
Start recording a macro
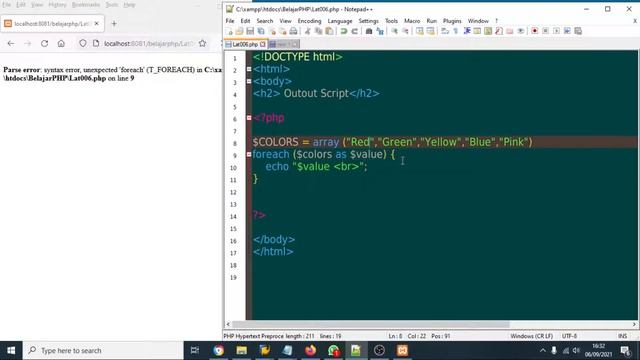pos(535,31)
